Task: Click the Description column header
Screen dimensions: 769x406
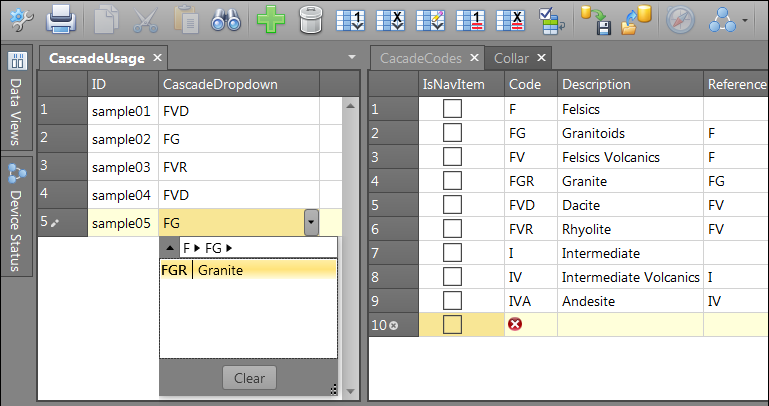Action: [630, 84]
